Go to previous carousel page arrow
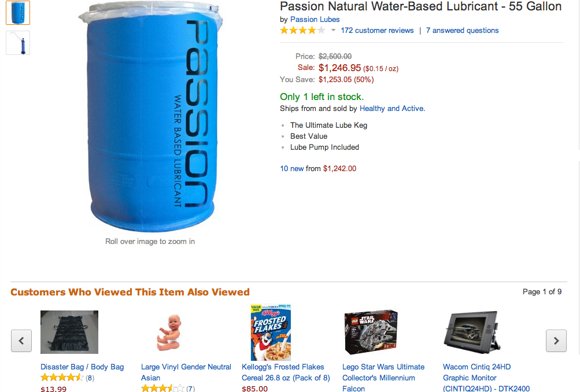The height and width of the screenshot is (392, 580). point(21,341)
